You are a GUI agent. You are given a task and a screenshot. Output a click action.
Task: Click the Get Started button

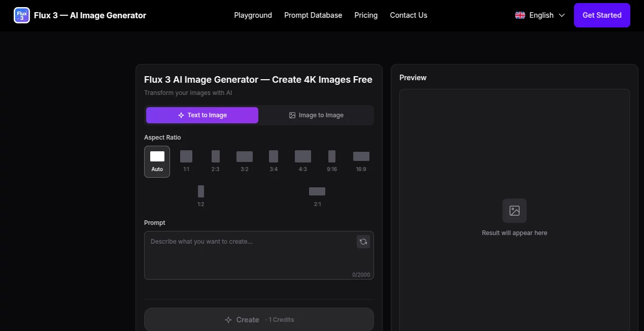click(602, 15)
